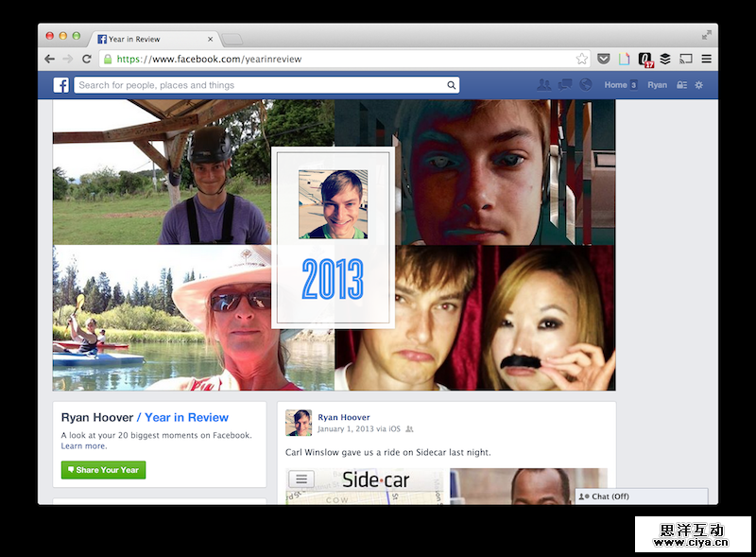Toggle the bookmark star in the address bar

click(x=582, y=58)
